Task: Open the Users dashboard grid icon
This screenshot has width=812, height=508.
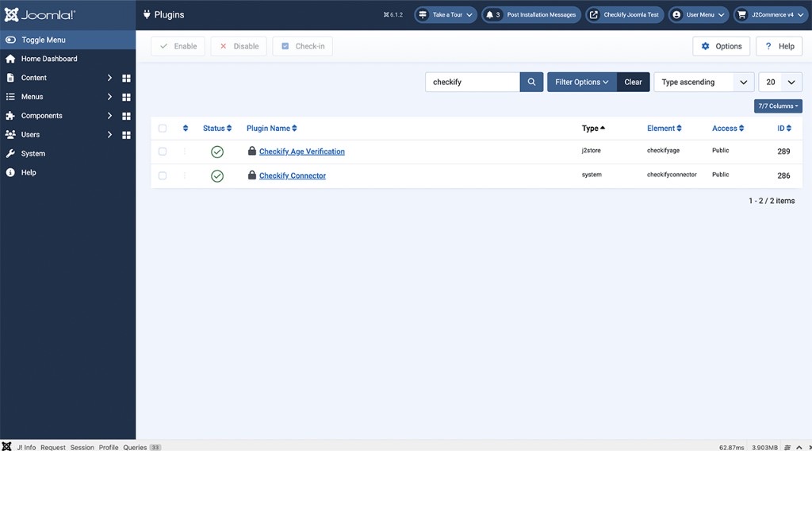Action: (x=126, y=135)
